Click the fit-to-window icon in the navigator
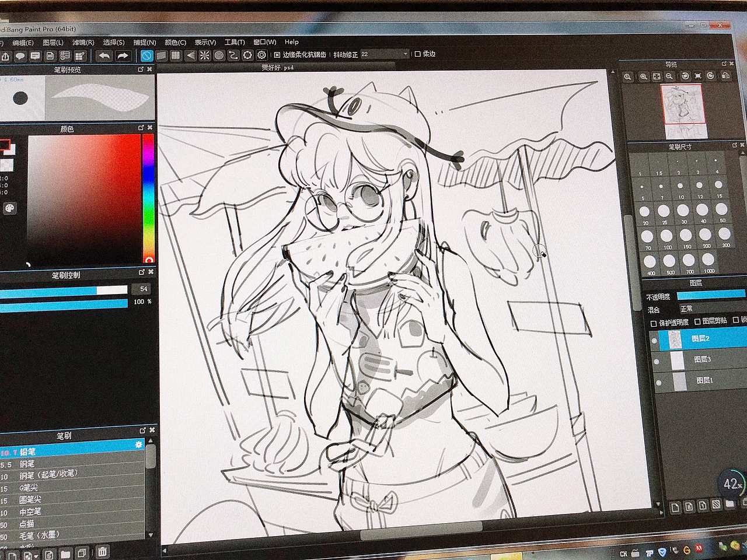Viewport: 747px width, 560px height. tap(657, 76)
